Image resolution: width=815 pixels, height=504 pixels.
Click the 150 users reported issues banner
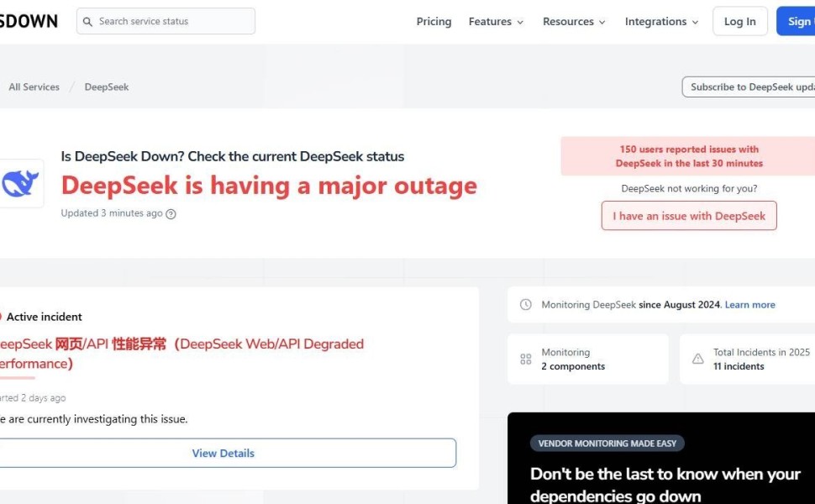coord(689,156)
